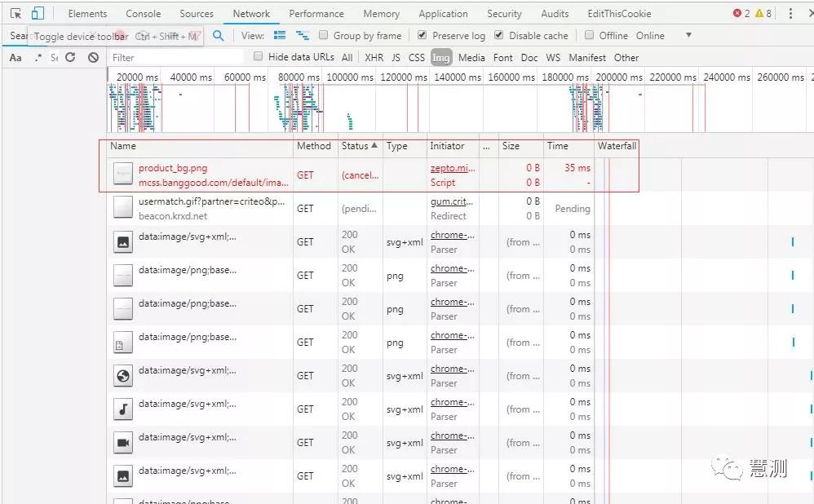This screenshot has height=504, width=814.
Task: Select the All filter type
Action: [x=347, y=58]
